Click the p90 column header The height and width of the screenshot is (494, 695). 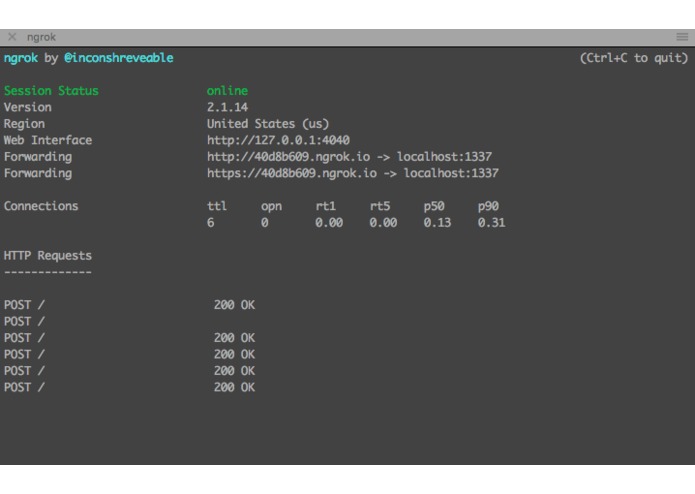(x=488, y=207)
